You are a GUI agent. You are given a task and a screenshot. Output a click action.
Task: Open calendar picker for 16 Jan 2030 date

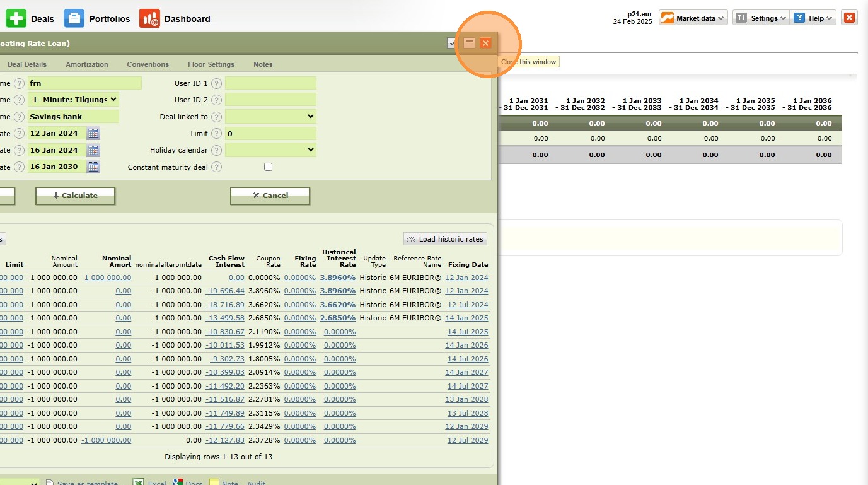tap(93, 167)
